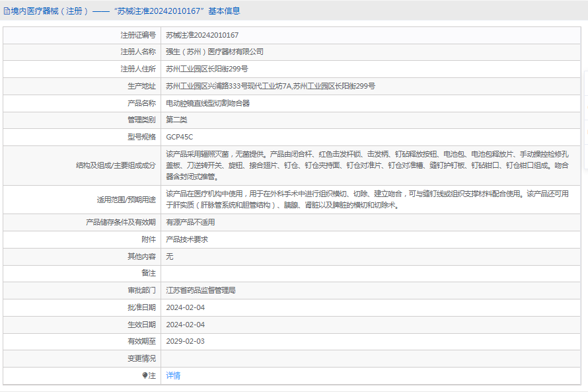Select the 生产地址 label
This screenshot has width=588, height=392.
(x=141, y=87)
